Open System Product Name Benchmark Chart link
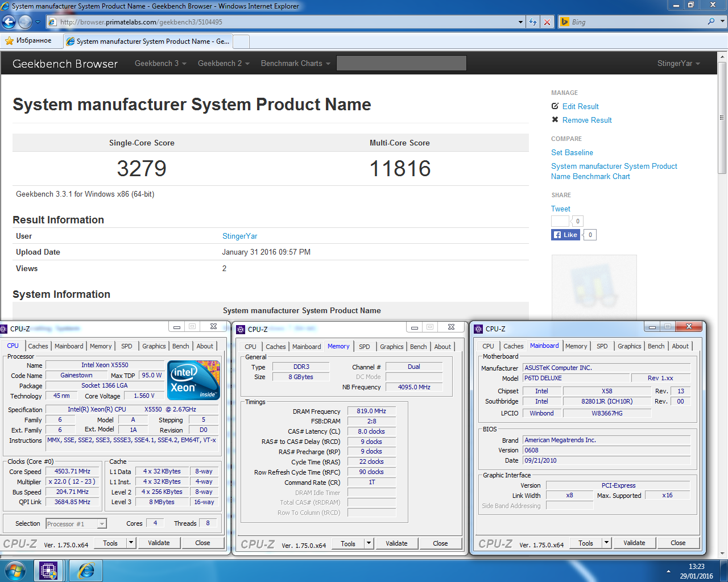 click(614, 171)
